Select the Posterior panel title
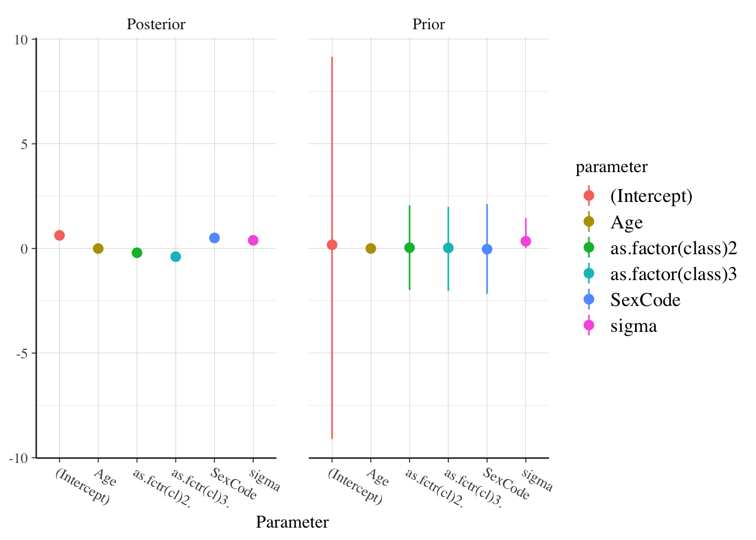Image resolution: width=756 pixels, height=540 pixels. (x=156, y=24)
